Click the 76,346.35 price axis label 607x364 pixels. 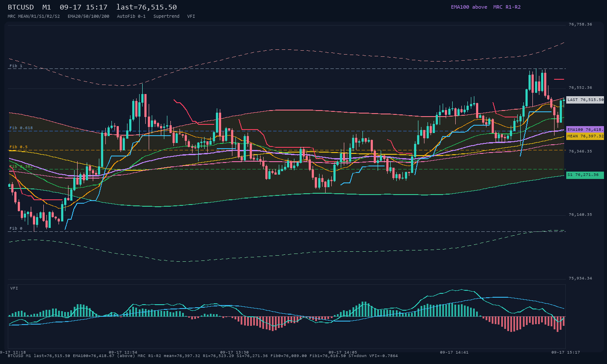point(580,151)
